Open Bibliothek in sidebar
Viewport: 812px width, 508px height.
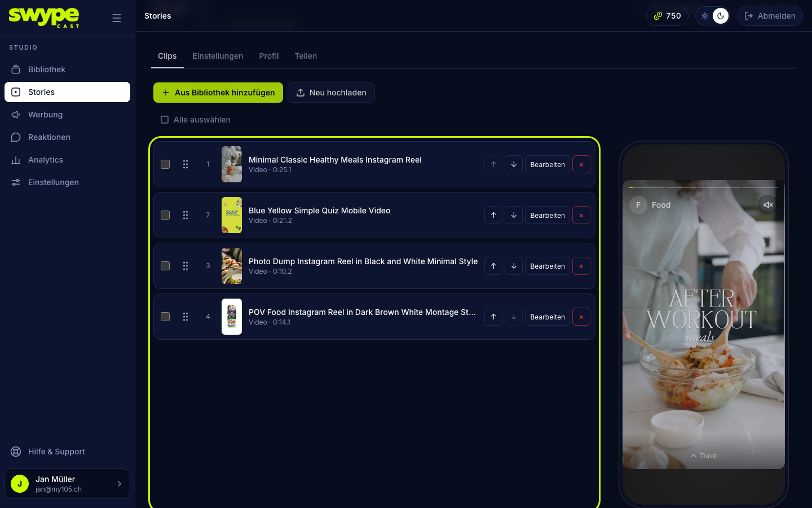pos(67,69)
